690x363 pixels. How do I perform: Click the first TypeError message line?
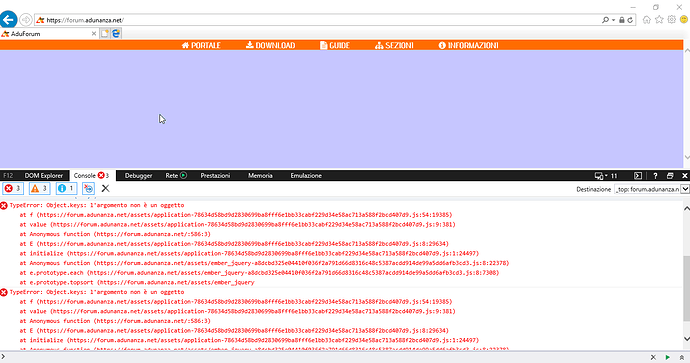click(97, 205)
